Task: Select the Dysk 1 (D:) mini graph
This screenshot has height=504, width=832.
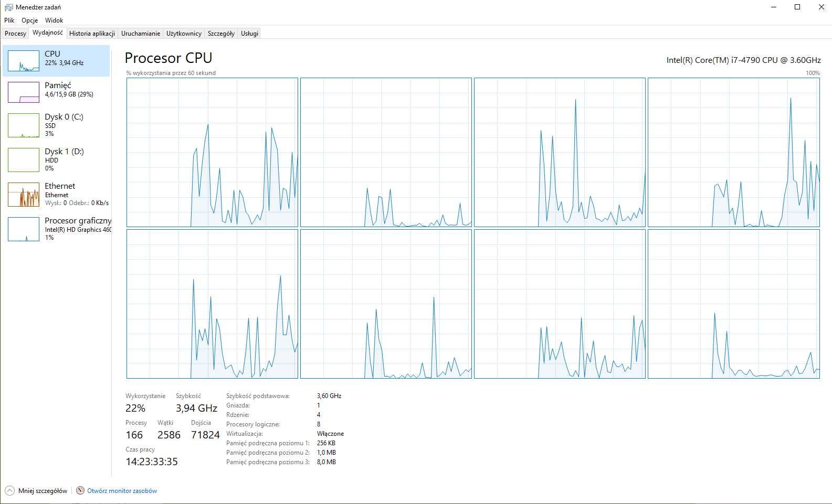Action: (24, 160)
